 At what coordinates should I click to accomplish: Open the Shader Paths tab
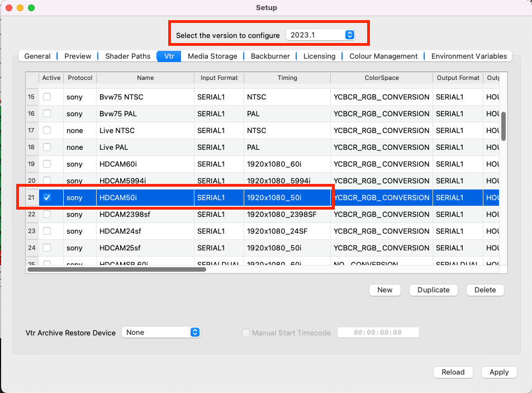[x=127, y=56]
